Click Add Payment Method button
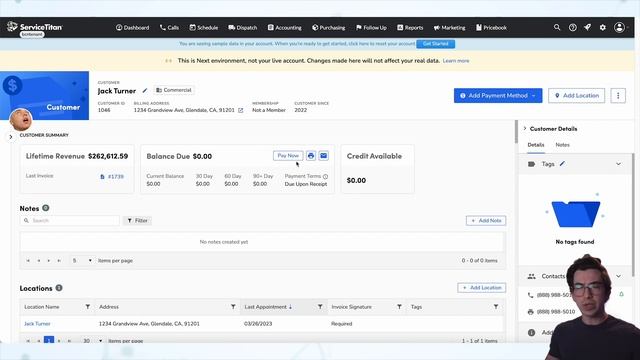Image resolution: width=640 pixels, height=360 pixels. click(498, 96)
